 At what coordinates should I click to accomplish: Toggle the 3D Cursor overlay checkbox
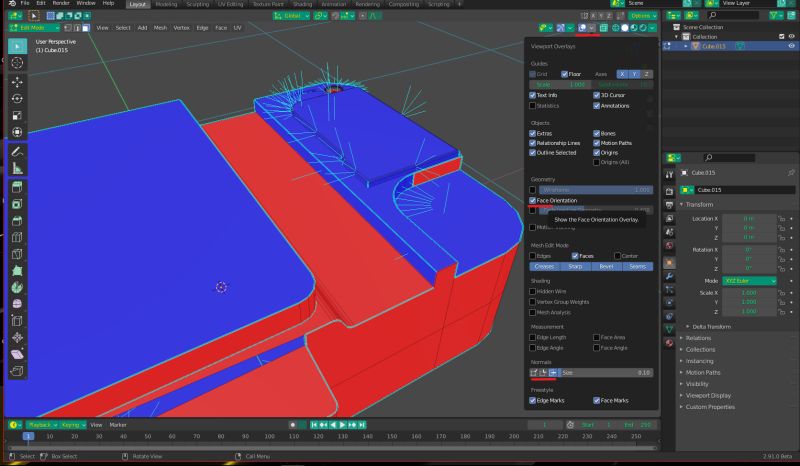(596, 95)
